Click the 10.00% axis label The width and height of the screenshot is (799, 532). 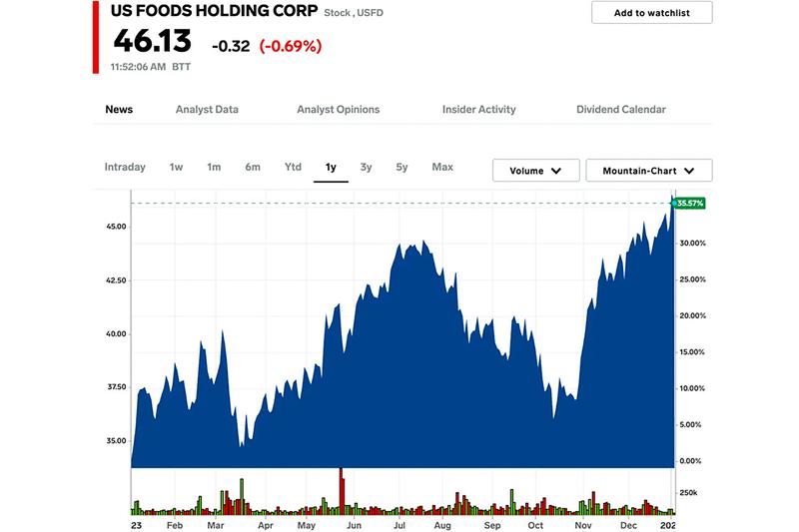692,388
